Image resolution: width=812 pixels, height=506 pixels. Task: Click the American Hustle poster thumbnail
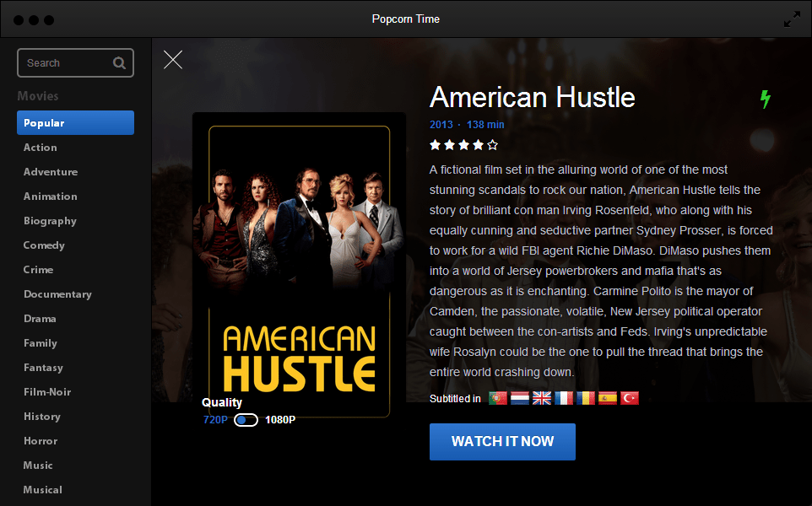coord(300,265)
